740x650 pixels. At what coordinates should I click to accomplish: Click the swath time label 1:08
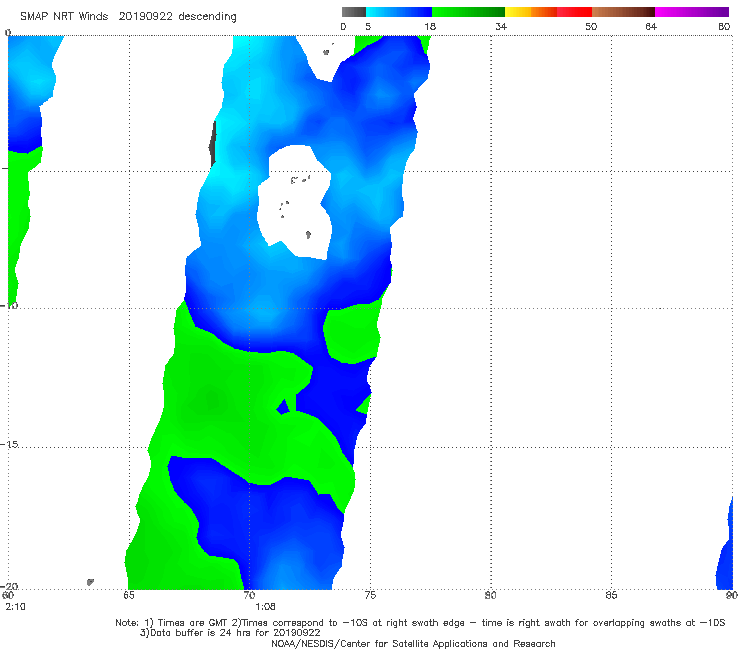click(x=265, y=607)
